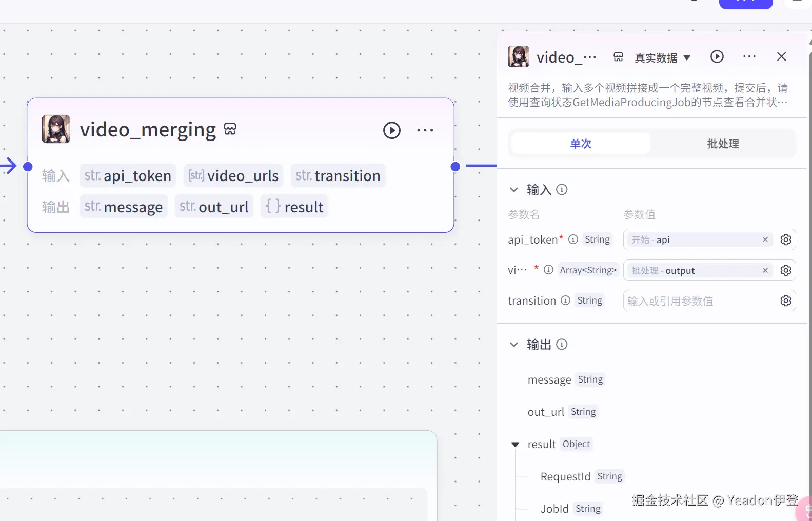Click the node description text in panel
The image size is (812, 521).
click(x=648, y=95)
